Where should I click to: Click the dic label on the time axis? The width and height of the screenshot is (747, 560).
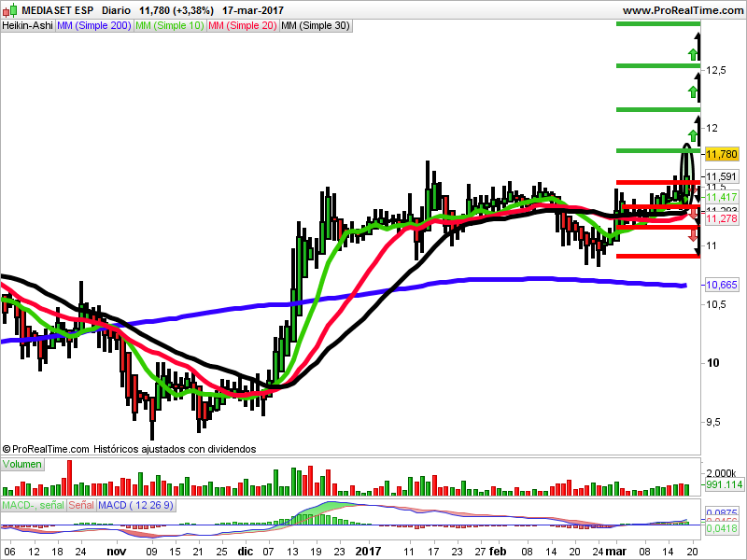pos(246,552)
